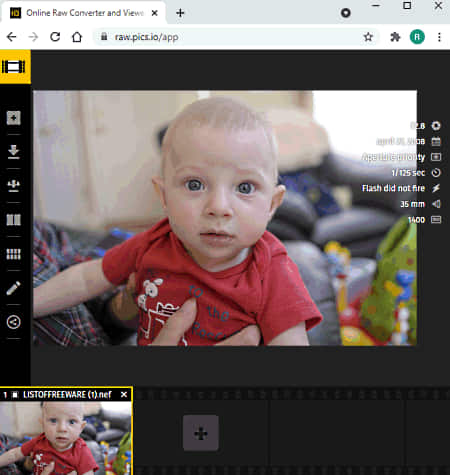Select the Online Raw Converter and Viewer tab
Screen dimensions: 450x475
point(83,13)
